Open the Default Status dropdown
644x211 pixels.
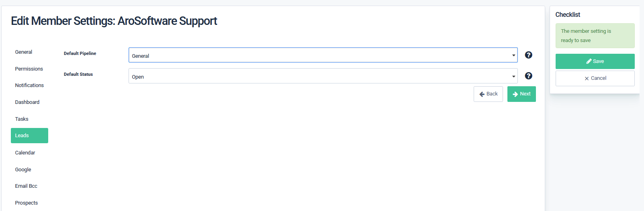click(323, 76)
